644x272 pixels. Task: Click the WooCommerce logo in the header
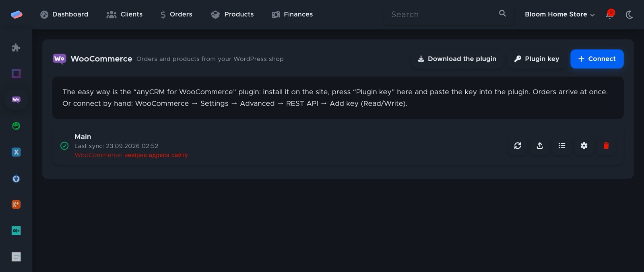point(59,59)
